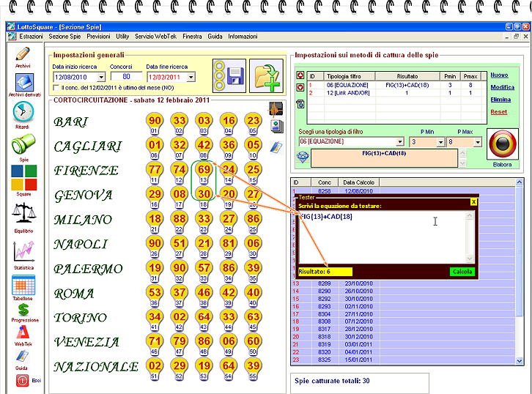Click the Reset link
The height and width of the screenshot is (394, 532).
coord(499,111)
